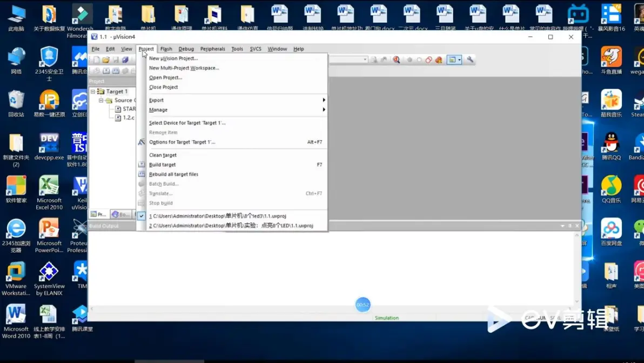Click the window layout toolbar icon
This screenshot has width=644, height=363.
point(452,60)
